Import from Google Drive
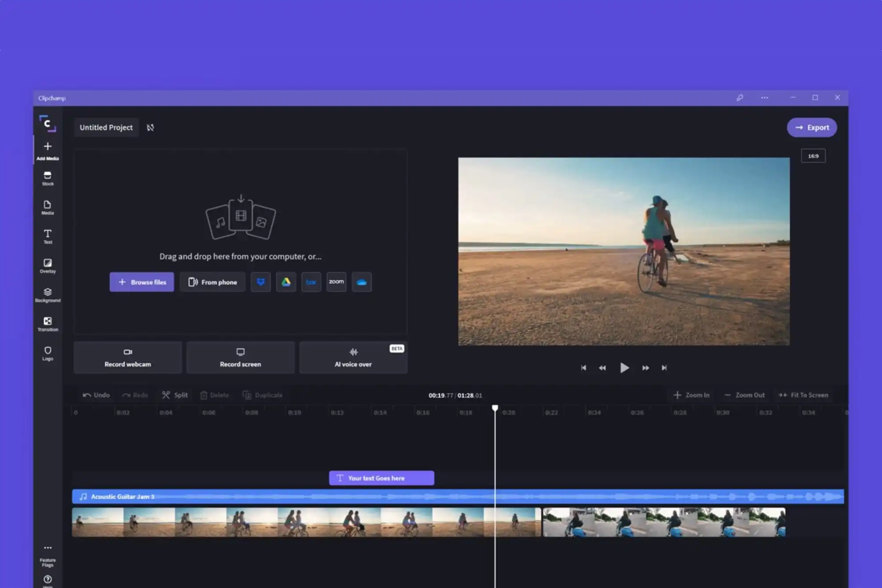882x588 pixels. pyautogui.click(x=286, y=282)
